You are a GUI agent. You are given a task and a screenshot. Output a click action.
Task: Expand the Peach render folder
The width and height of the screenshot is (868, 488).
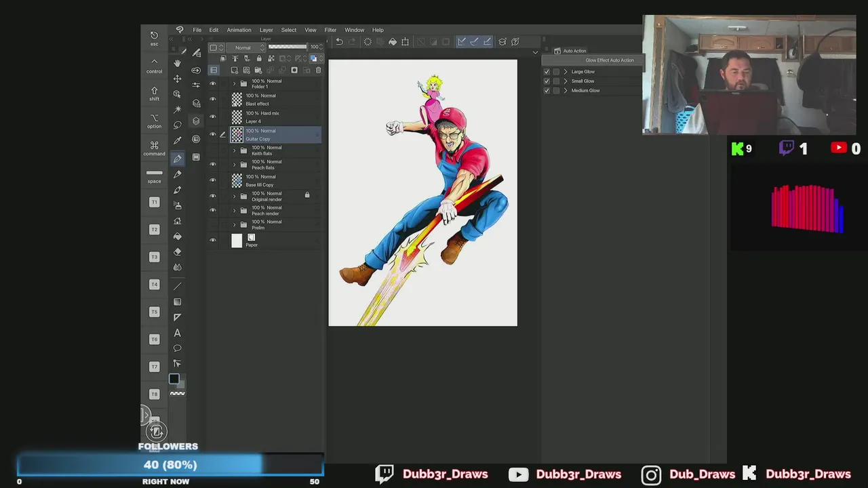click(235, 211)
